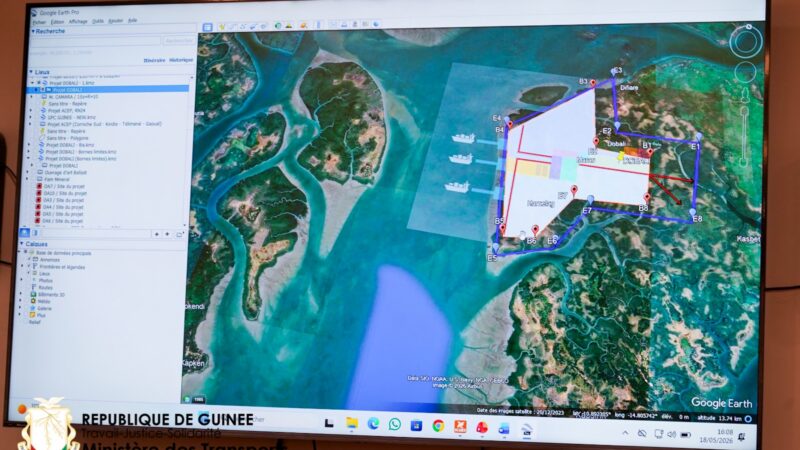Open Microsoft Edge from the taskbar

tap(373, 423)
